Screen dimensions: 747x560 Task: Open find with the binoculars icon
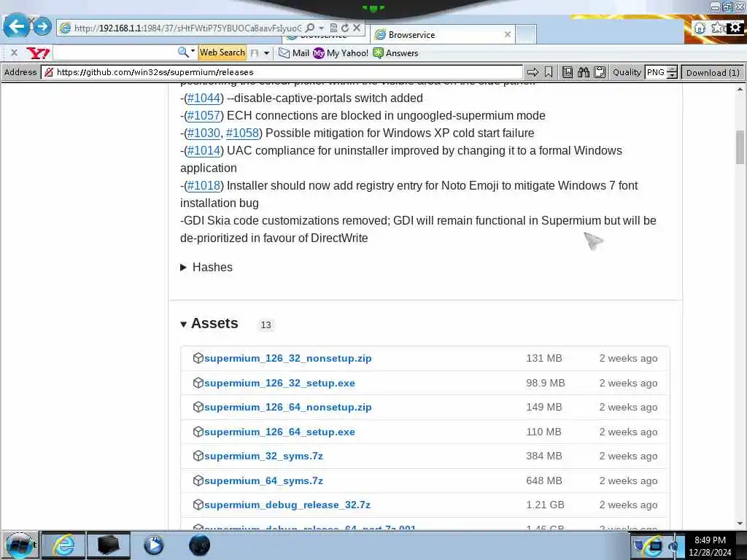[x=584, y=72]
